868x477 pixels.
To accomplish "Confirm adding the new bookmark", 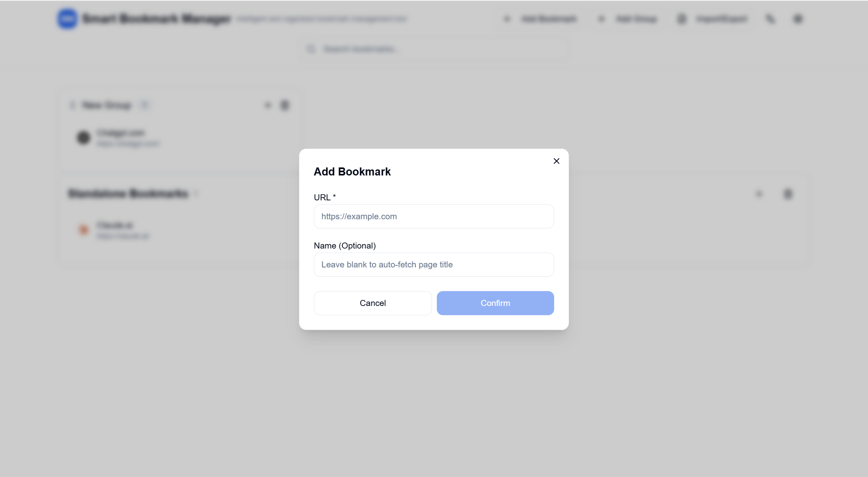I will [495, 303].
